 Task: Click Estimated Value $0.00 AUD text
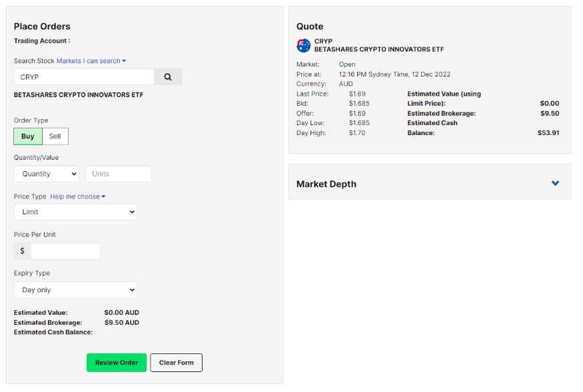coord(121,313)
